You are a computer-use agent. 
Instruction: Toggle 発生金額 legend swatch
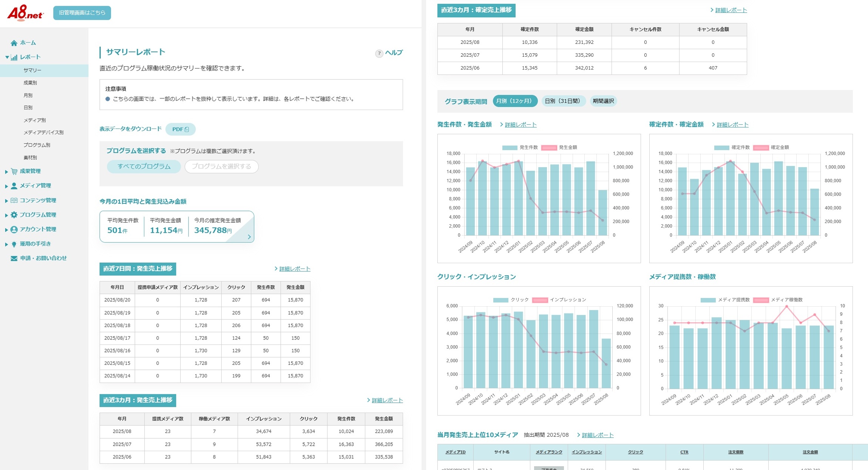549,148
